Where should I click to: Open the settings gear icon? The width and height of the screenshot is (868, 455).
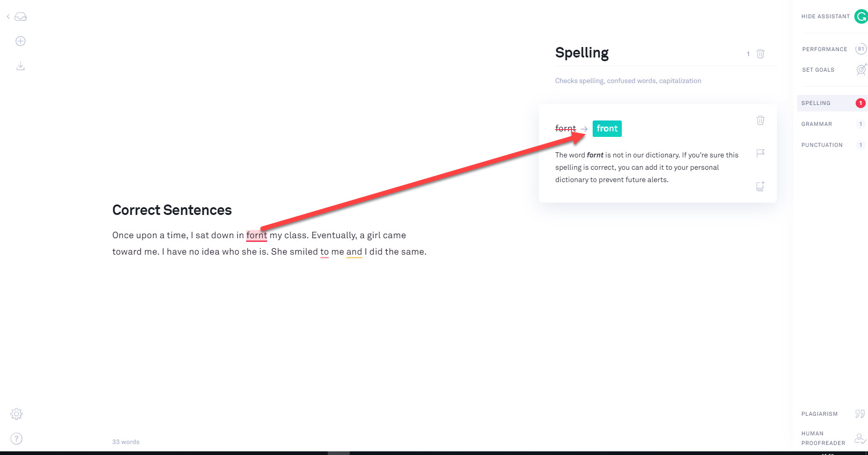tap(16, 414)
